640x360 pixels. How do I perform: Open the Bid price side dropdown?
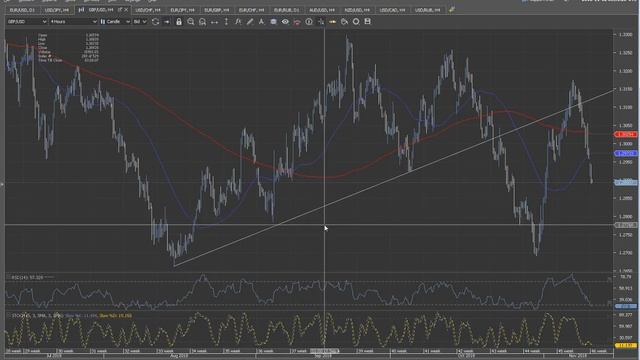[x=140, y=21]
